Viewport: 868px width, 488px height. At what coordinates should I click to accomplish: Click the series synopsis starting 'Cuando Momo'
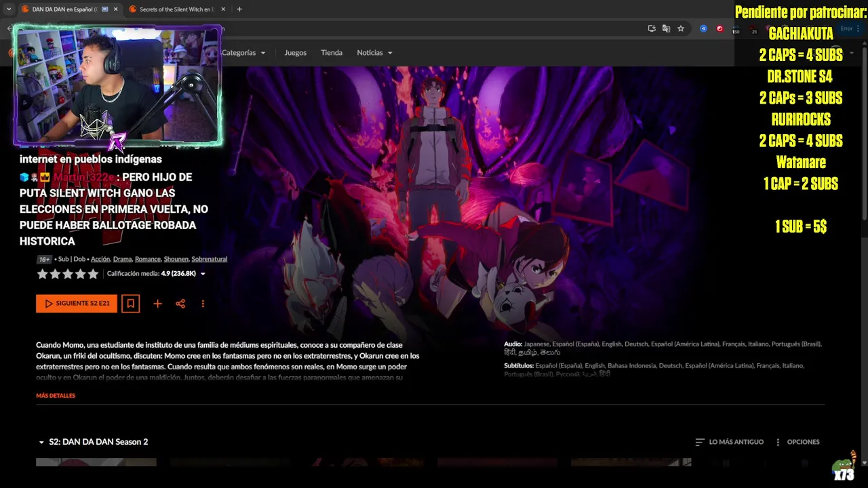(228, 361)
